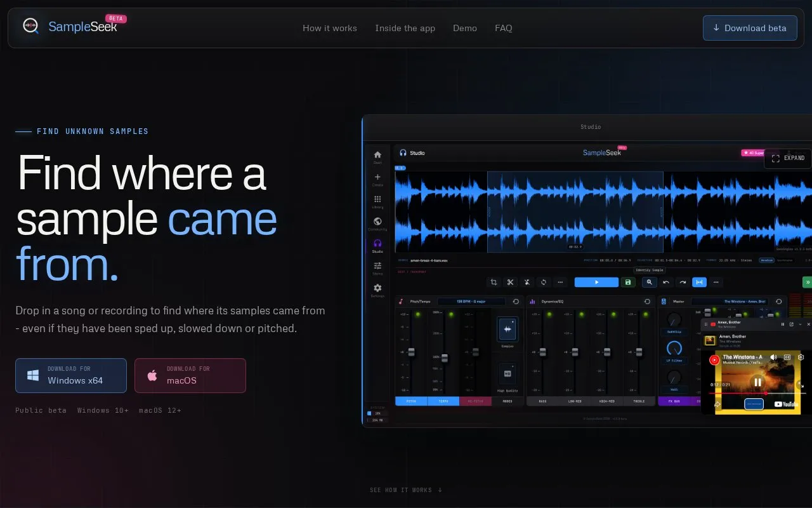812x508 pixels.
Task: Select the PITCH tab
Action: click(411, 401)
